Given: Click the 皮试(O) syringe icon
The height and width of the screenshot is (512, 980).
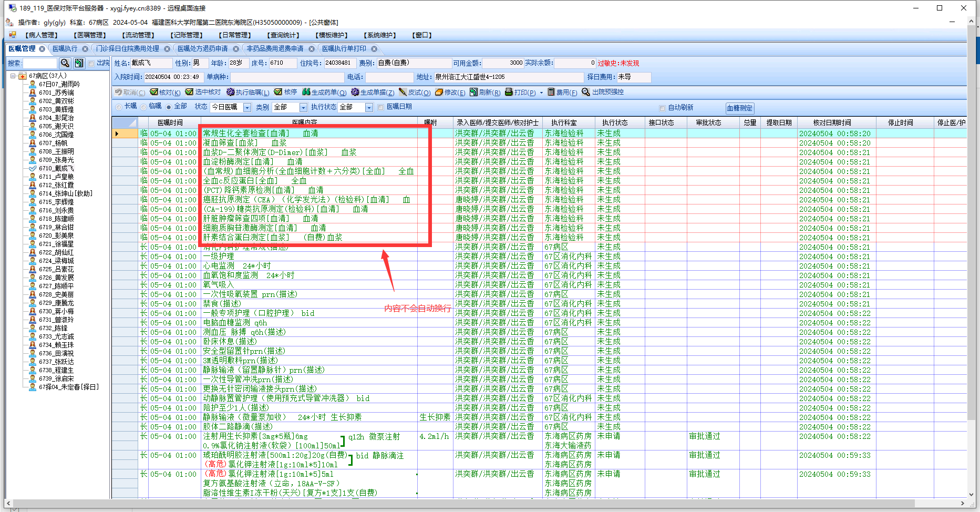Looking at the screenshot, I should click(403, 92).
